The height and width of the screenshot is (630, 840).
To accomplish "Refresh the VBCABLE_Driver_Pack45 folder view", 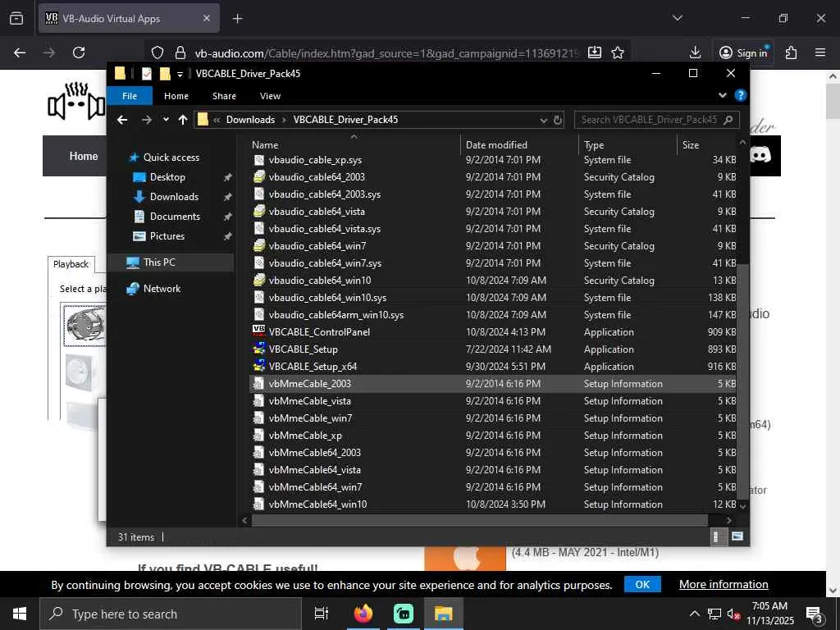I will point(558,120).
